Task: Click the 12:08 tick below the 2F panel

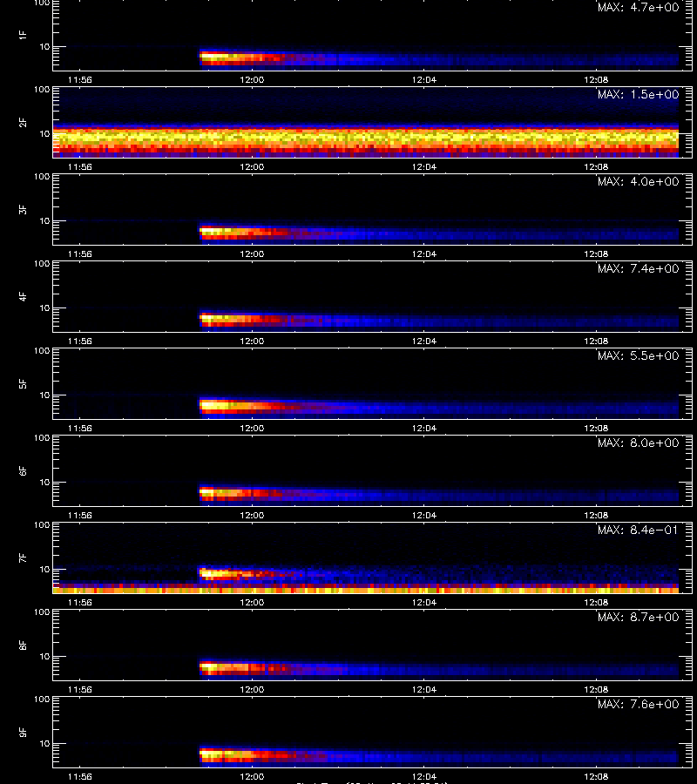Action: (596, 166)
